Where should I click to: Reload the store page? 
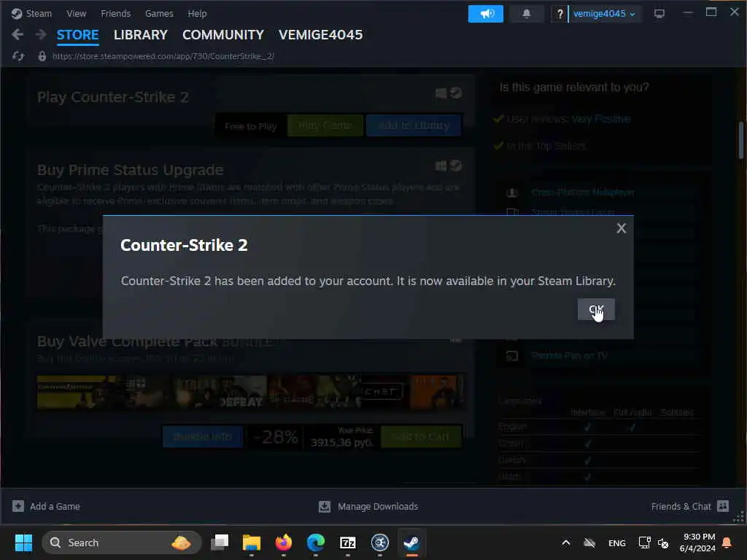[18, 56]
